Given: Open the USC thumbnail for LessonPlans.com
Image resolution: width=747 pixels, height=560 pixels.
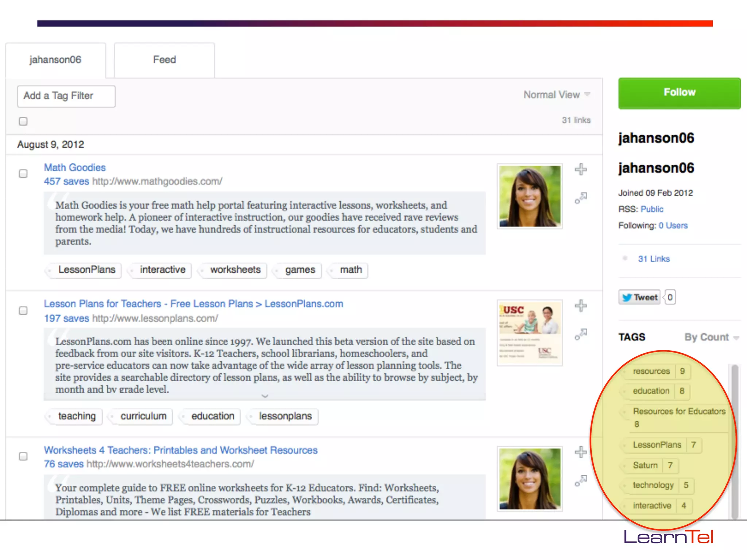Looking at the screenshot, I should click(529, 332).
